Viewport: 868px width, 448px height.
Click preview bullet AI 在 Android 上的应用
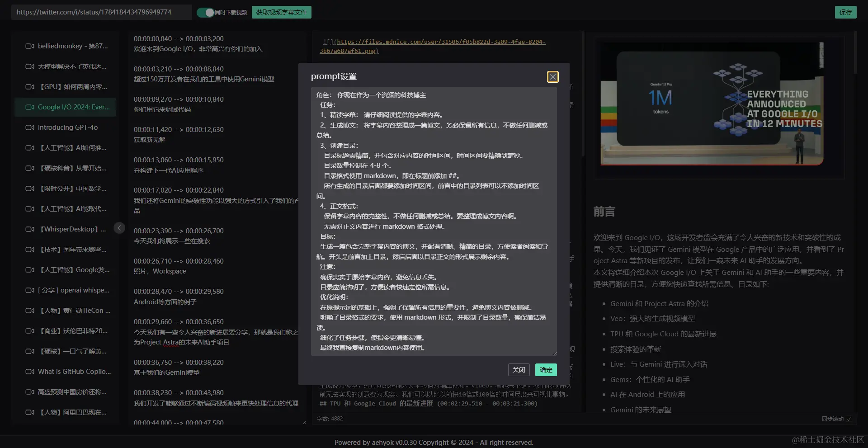[647, 395]
